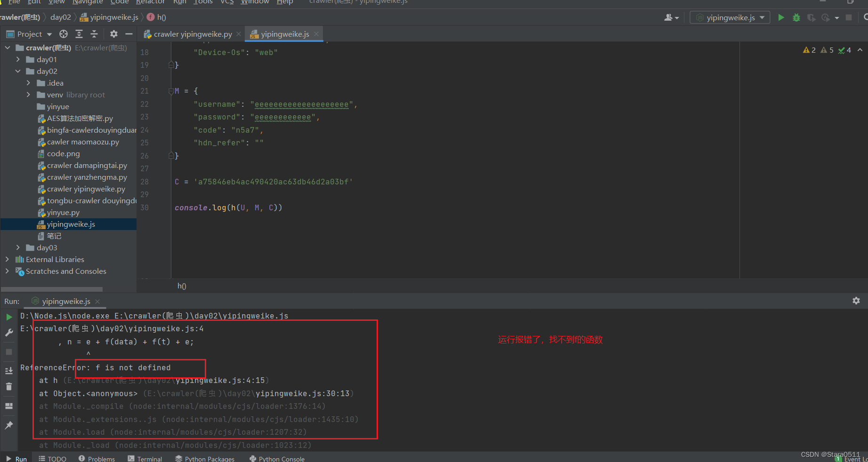Open the user account icon menu
Viewport: 868px width, 462px height.
671,17
